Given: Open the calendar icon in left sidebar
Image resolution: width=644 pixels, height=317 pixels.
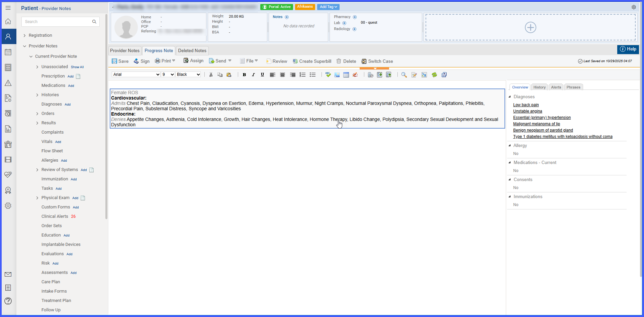Looking at the screenshot, I should point(8,52).
